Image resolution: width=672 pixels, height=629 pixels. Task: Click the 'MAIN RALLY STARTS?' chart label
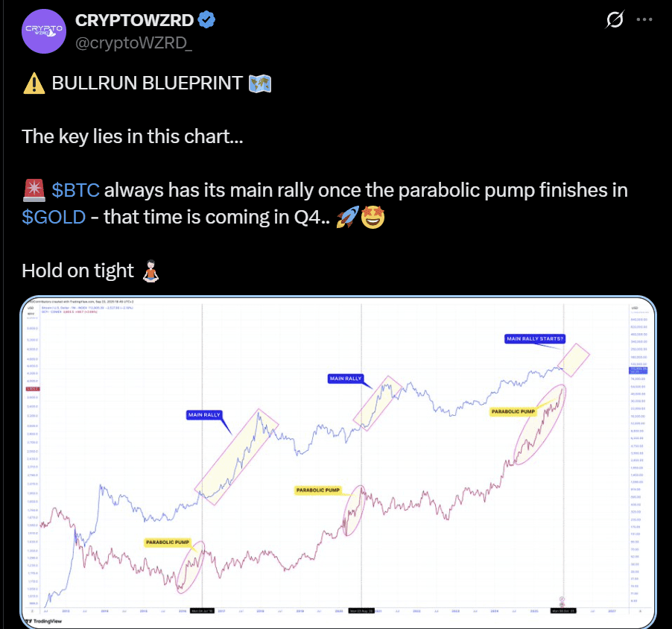click(x=535, y=338)
